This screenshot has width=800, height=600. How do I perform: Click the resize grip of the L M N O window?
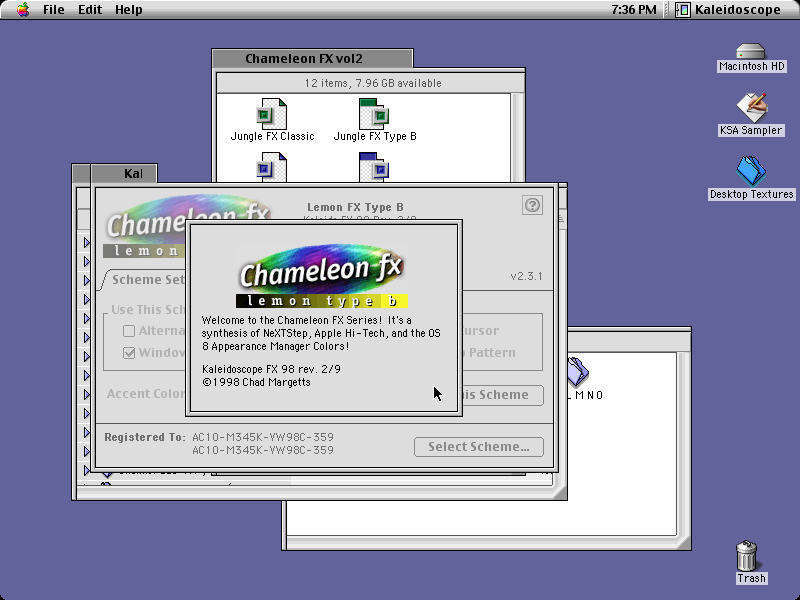684,542
